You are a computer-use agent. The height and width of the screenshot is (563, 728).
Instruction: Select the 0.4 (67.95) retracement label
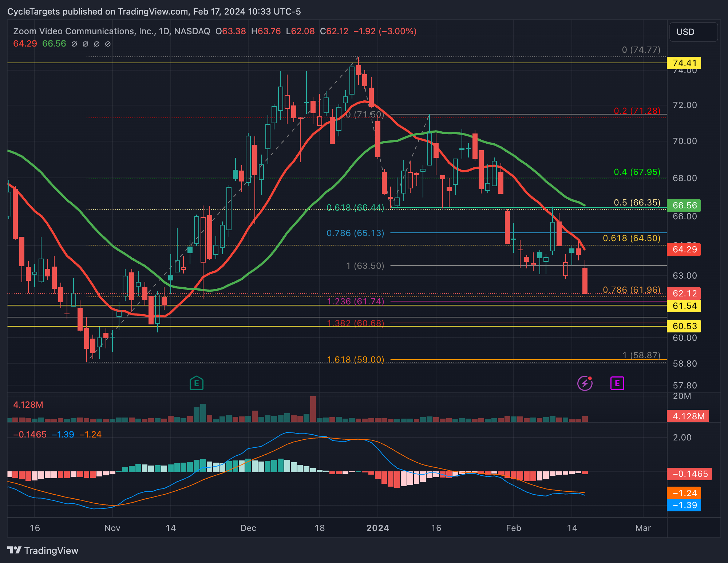point(637,172)
